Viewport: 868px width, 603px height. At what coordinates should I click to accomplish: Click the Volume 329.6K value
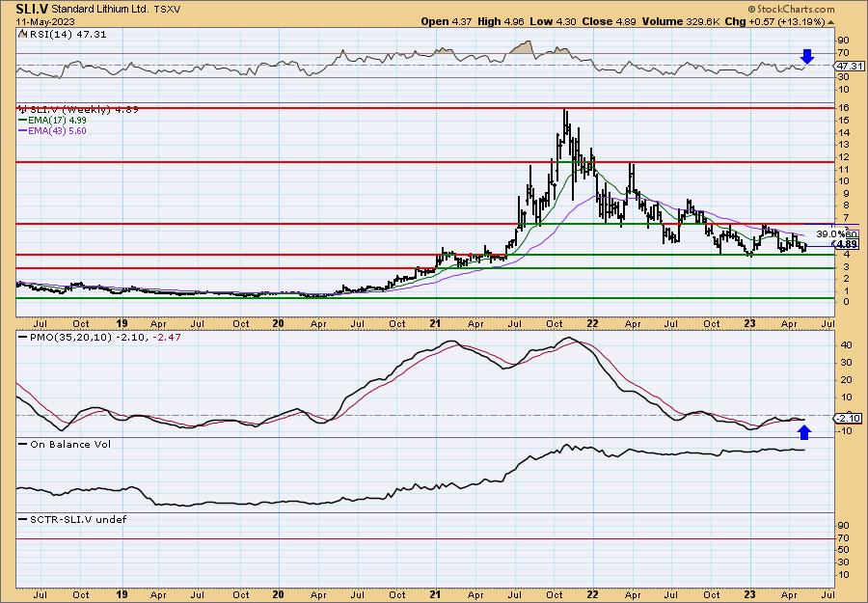point(682,21)
